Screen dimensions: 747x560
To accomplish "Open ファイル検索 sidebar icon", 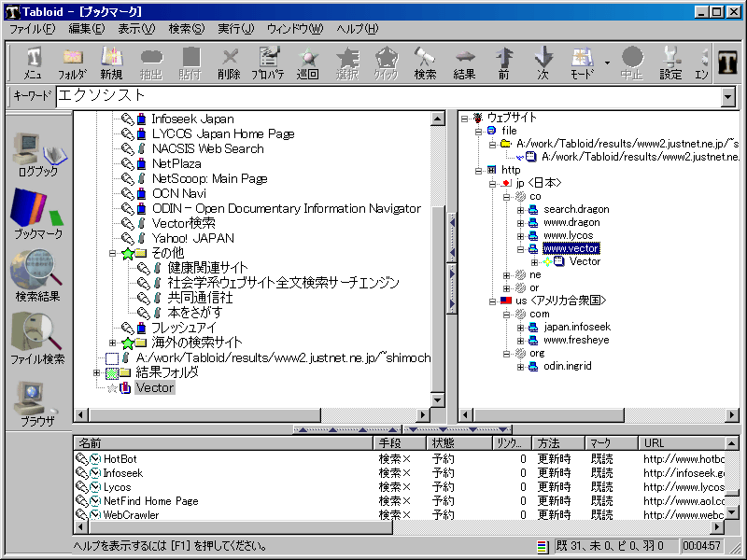I will [38, 339].
